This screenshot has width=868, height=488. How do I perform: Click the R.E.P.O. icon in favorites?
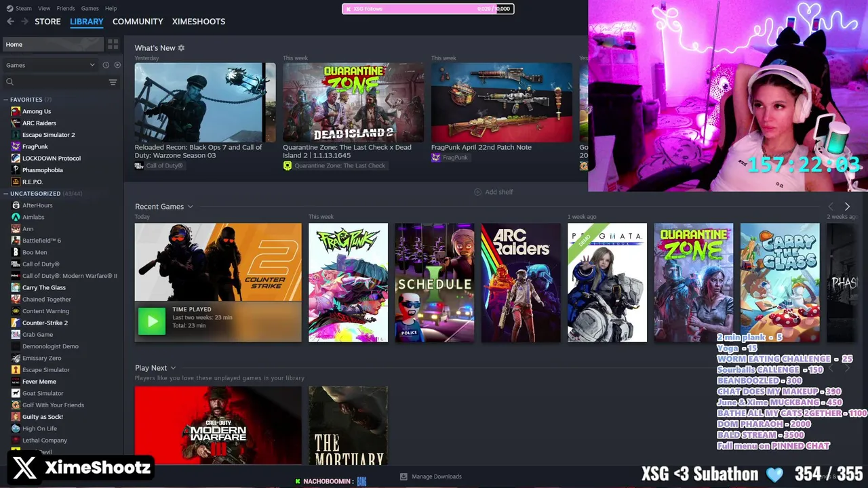click(x=16, y=182)
